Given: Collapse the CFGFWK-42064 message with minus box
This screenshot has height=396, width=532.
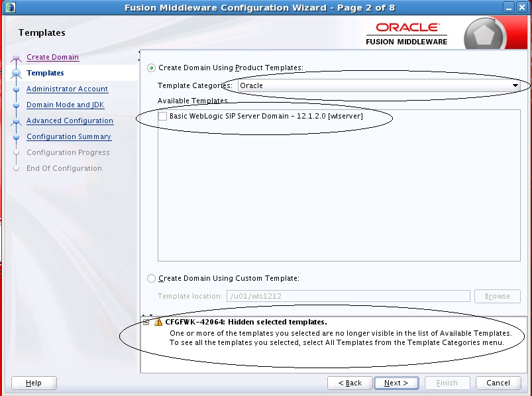Looking at the screenshot, I should pos(146,322).
